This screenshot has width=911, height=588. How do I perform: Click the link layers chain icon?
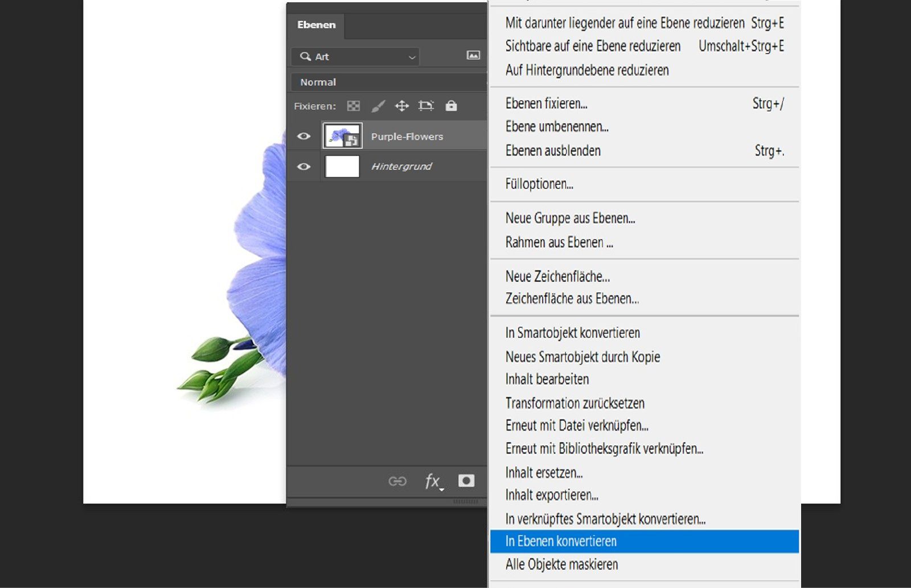coord(397,481)
